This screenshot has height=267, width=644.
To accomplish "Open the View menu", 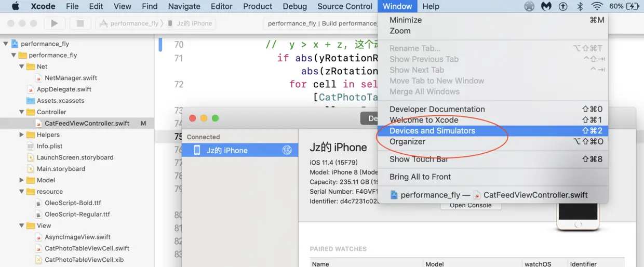I will click(123, 6).
